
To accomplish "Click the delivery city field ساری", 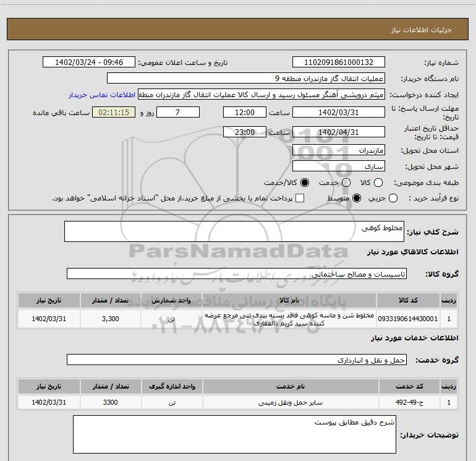I will click(339, 166).
